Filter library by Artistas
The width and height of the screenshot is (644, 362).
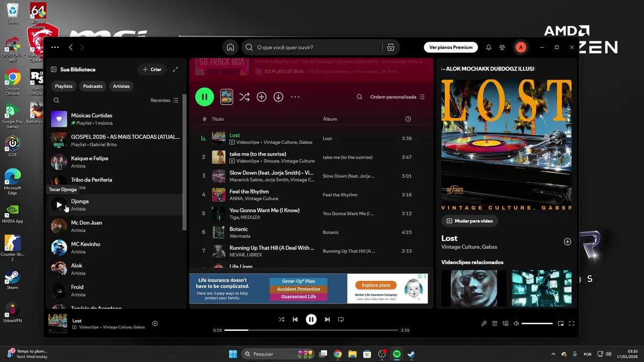pyautogui.click(x=121, y=86)
